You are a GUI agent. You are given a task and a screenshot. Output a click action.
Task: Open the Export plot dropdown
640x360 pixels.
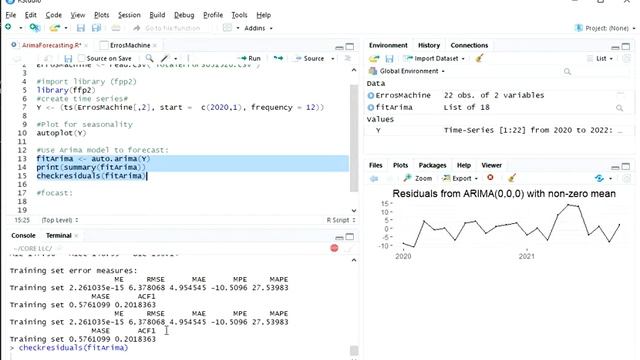(x=460, y=178)
